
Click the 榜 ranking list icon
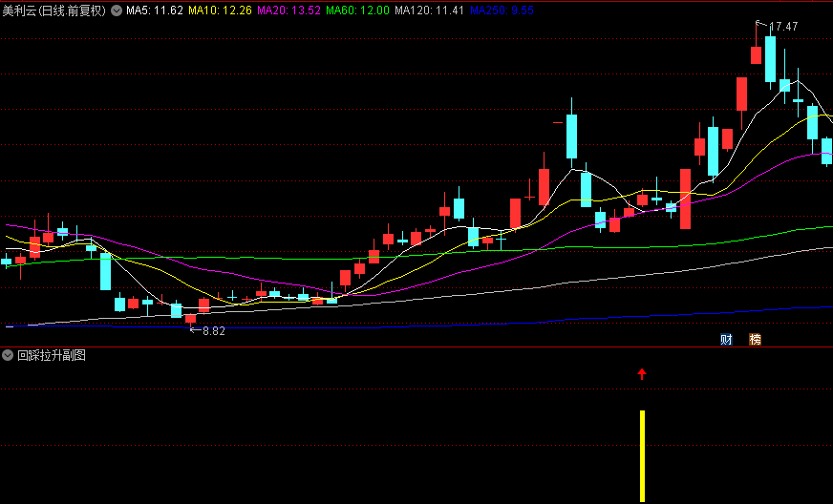click(x=755, y=340)
